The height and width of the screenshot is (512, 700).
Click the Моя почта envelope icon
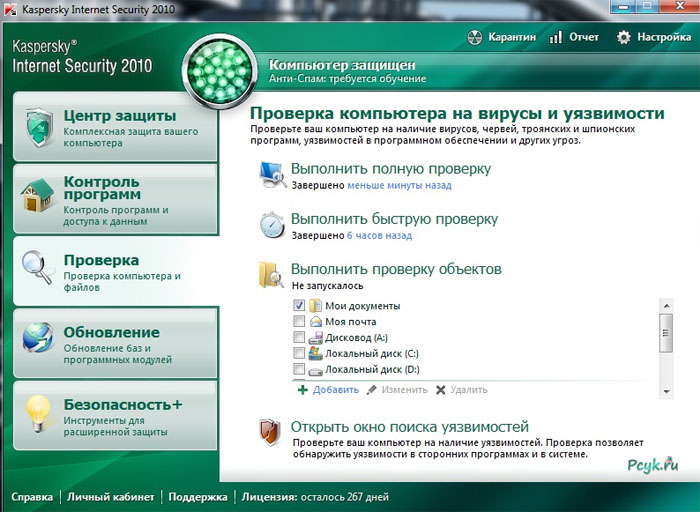tap(316, 321)
